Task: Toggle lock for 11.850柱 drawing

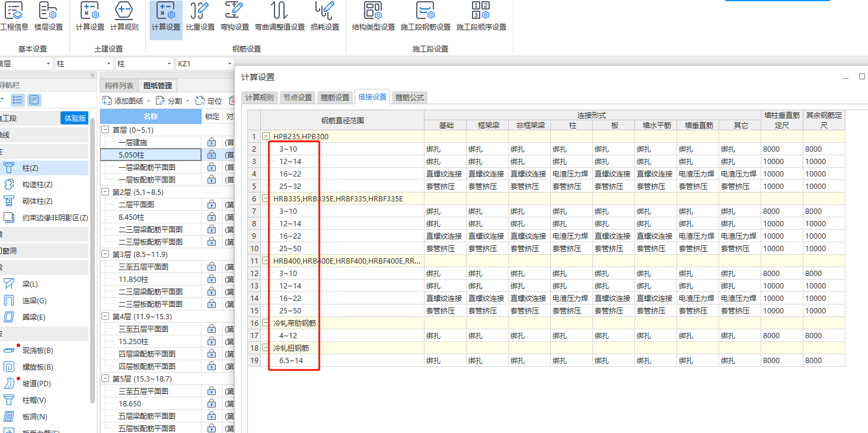Action: [x=212, y=280]
